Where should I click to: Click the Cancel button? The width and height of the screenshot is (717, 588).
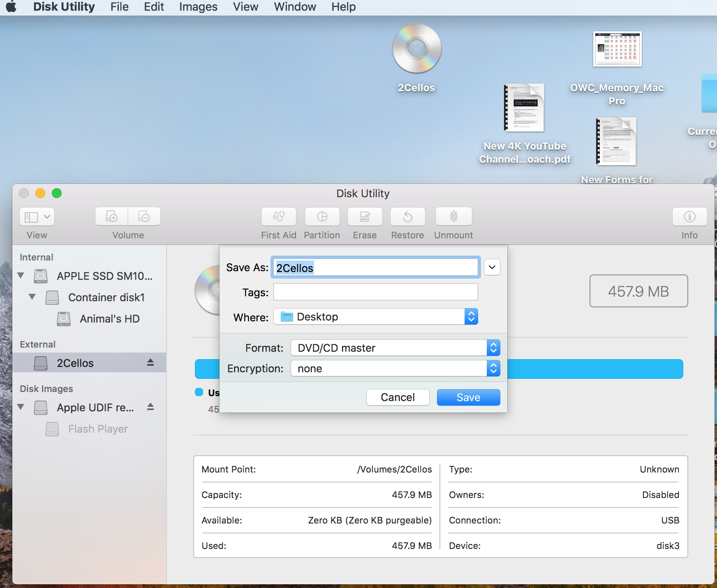398,397
